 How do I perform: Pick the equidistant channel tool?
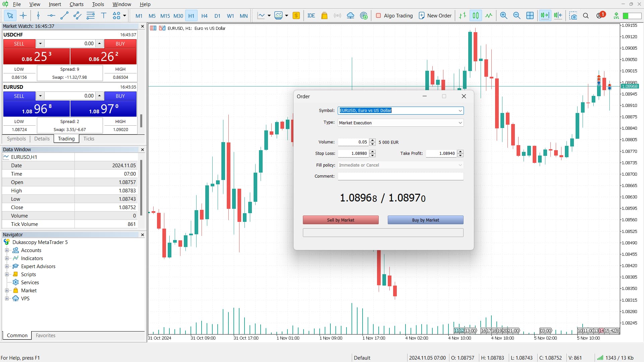pyautogui.click(x=77, y=15)
